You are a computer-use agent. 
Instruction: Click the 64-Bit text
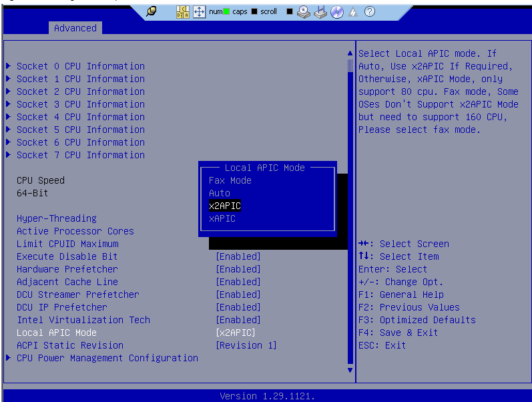click(x=32, y=193)
